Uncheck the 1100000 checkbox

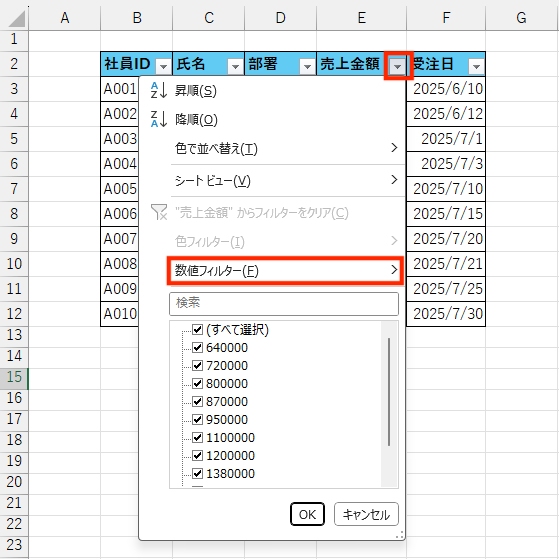(x=198, y=437)
